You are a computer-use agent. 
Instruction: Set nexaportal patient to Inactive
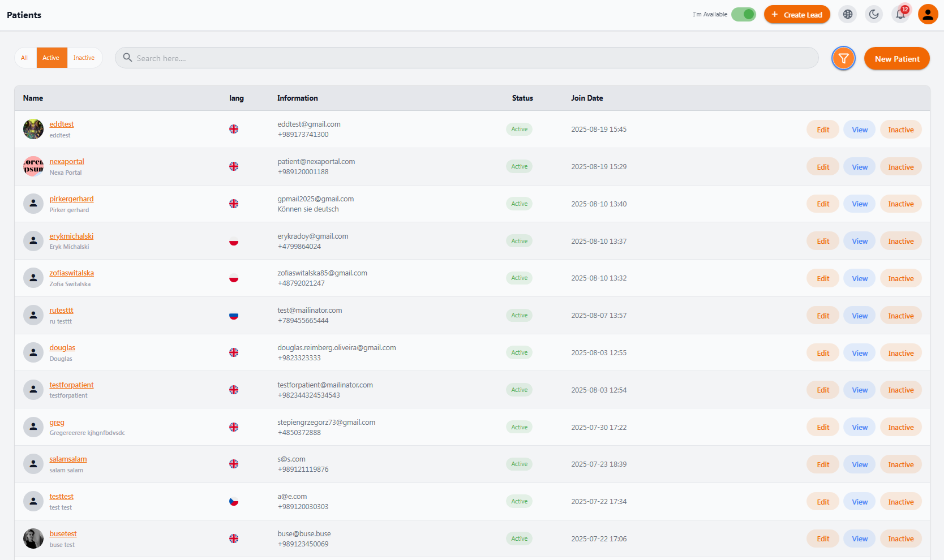pyautogui.click(x=901, y=167)
